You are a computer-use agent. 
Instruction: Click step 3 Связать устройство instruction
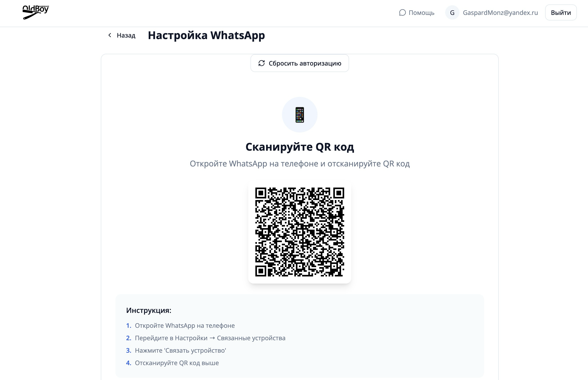click(x=180, y=350)
